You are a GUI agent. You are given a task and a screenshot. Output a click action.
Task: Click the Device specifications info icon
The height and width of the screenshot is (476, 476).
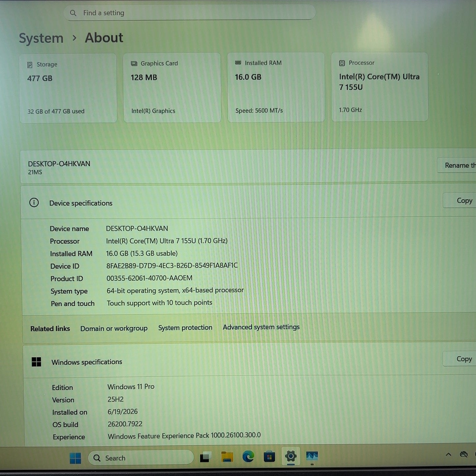(x=34, y=203)
